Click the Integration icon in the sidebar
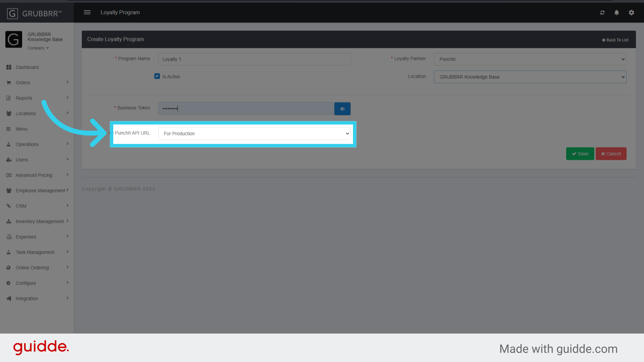This screenshot has height=362, width=644. tap(9, 299)
